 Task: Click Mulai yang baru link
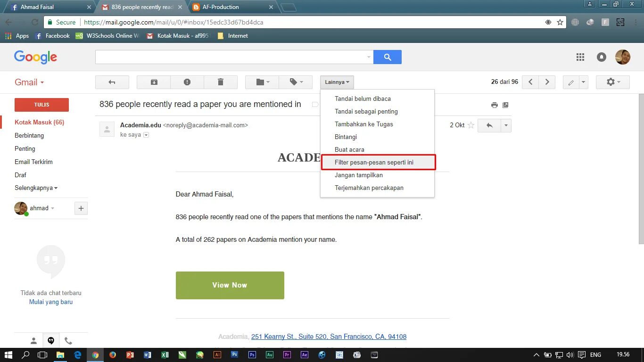pos(51,302)
